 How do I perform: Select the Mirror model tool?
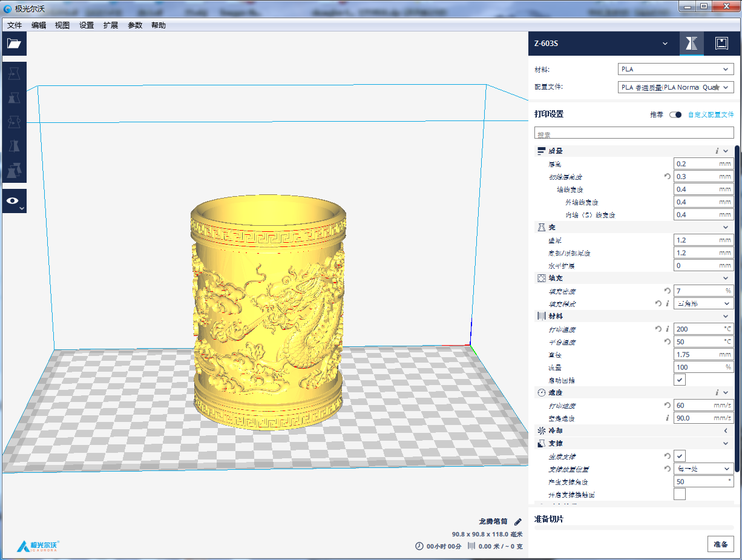[14, 147]
